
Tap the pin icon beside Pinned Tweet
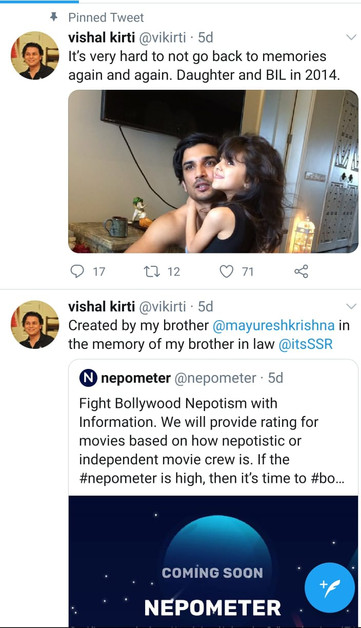coord(54,17)
